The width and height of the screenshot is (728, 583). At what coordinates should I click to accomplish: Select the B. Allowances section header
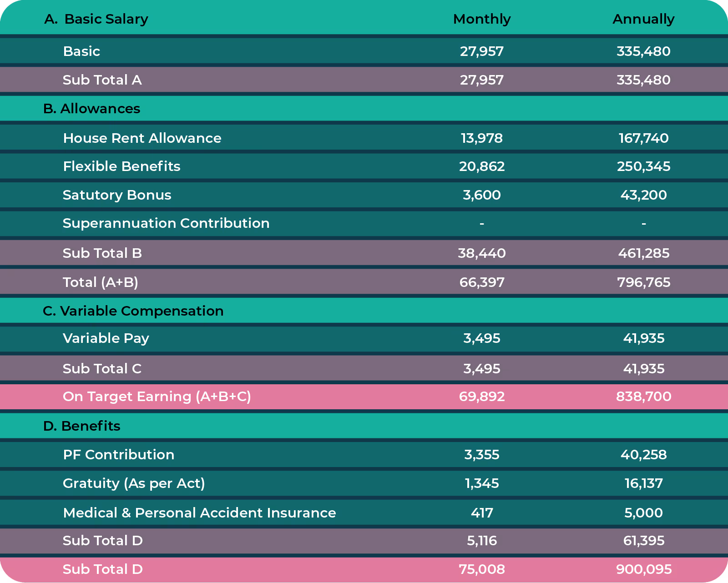pyautogui.click(x=91, y=108)
